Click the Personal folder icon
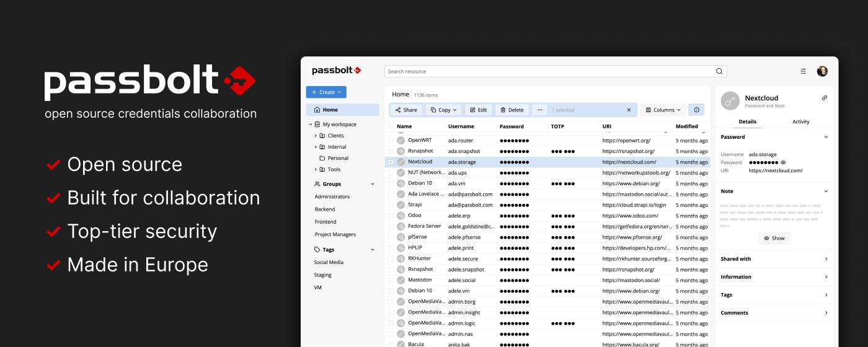Screen dimensions: 868x347 [x=322, y=158]
